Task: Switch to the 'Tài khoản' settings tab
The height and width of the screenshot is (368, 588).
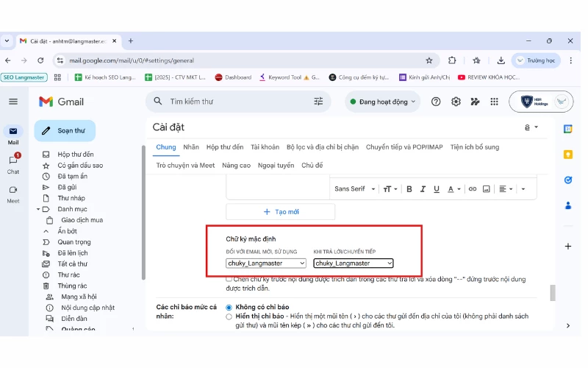Action: (265, 147)
